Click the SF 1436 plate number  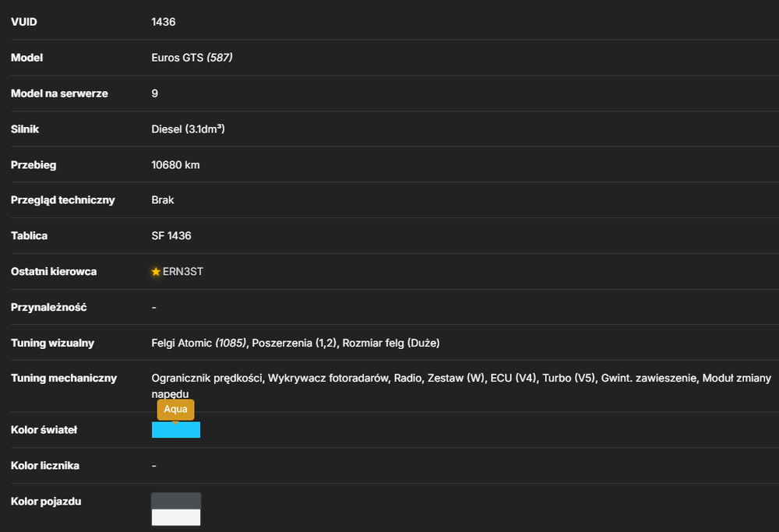171,236
